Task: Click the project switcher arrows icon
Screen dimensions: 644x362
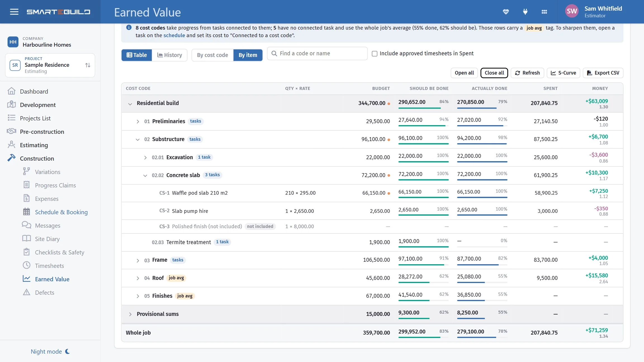Action: coord(88,65)
